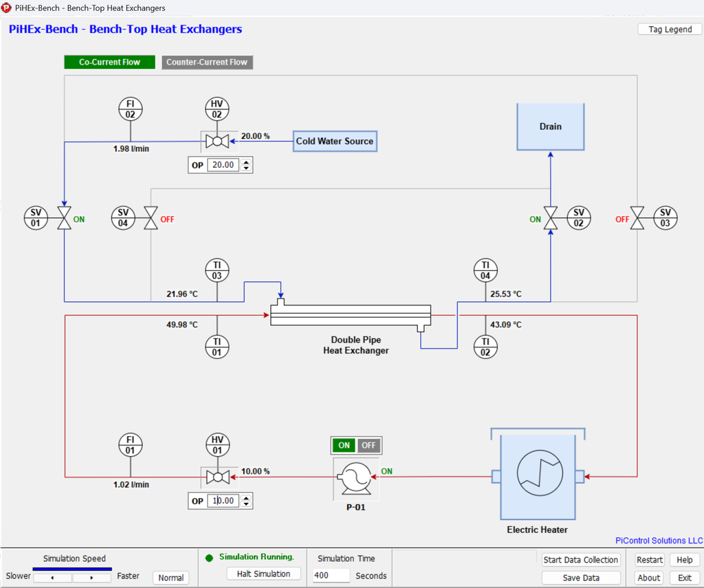Increase HV-02 OP value with up arrow

[246, 162]
